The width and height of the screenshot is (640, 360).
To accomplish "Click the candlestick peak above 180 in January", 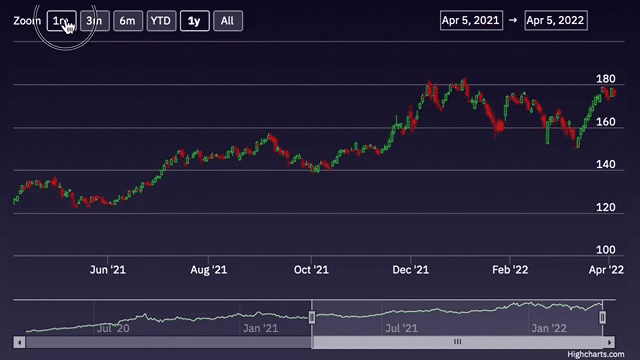I will click(x=464, y=84).
